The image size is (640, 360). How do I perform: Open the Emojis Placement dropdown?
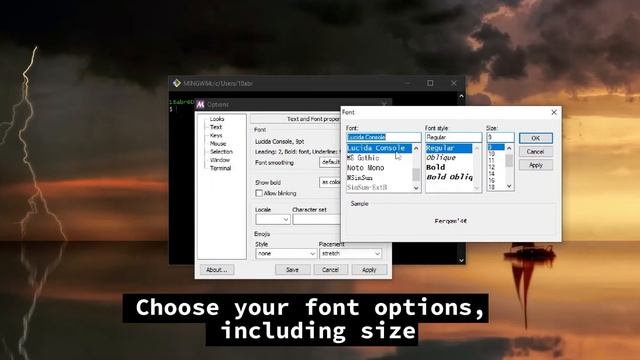tap(351, 253)
